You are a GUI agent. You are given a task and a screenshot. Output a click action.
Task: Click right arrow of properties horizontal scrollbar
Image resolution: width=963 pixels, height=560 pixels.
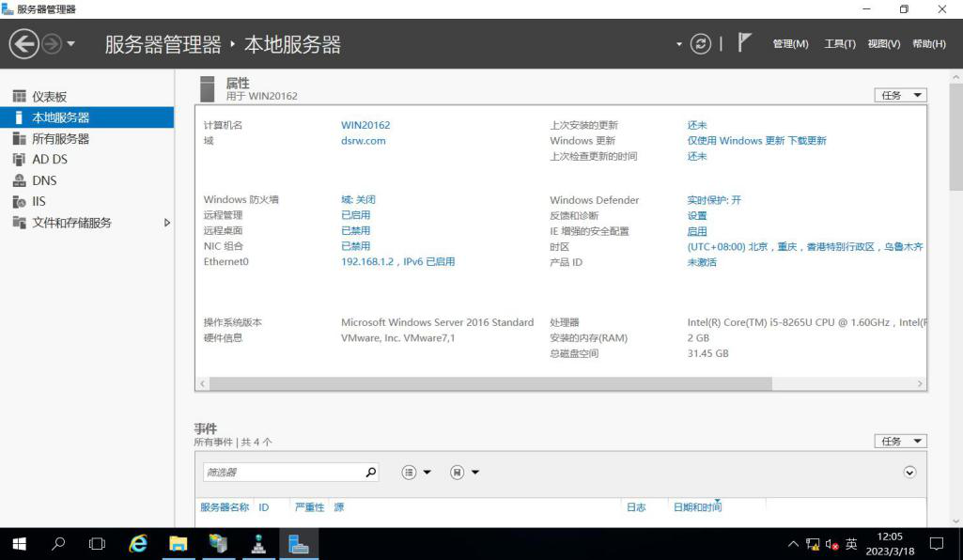point(920,383)
